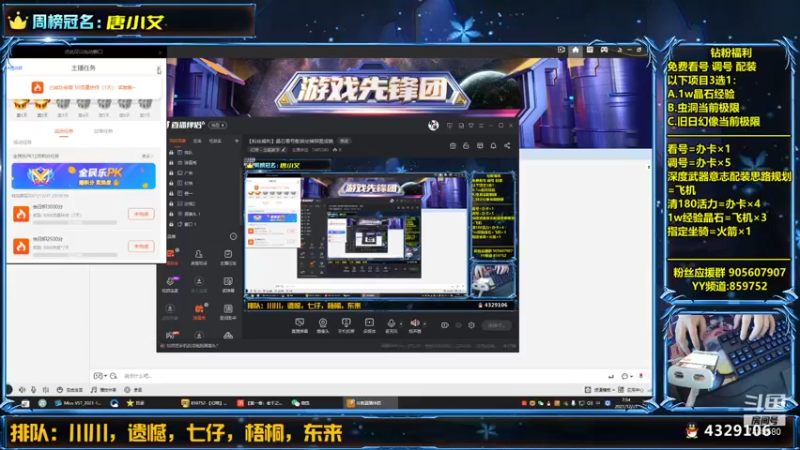
Task: Click the 录音 record button
Action: [x=134, y=390]
